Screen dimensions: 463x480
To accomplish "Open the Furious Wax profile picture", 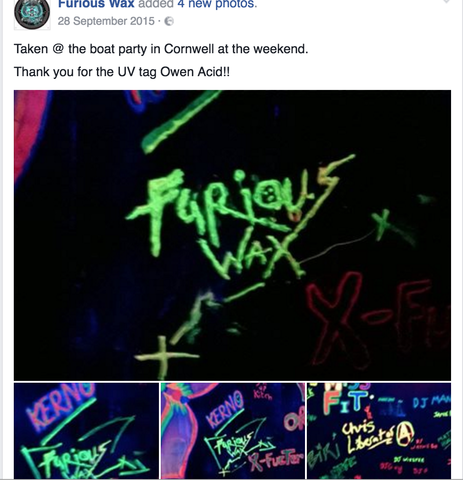I will coord(32,14).
